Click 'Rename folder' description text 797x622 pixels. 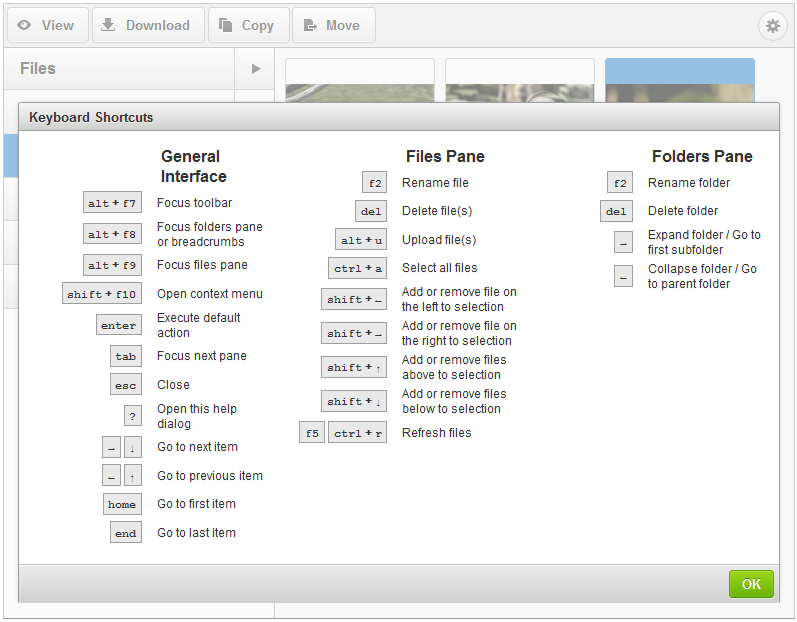(689, 182)
